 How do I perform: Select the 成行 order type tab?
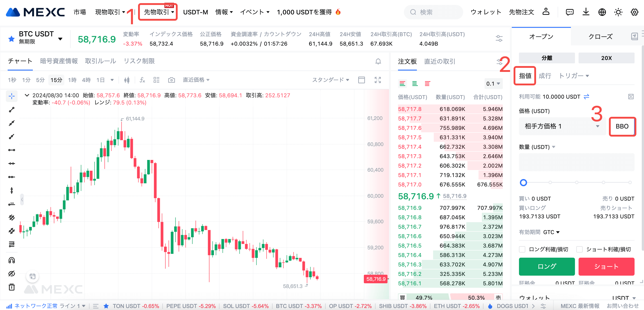click(x=545, y=76)
